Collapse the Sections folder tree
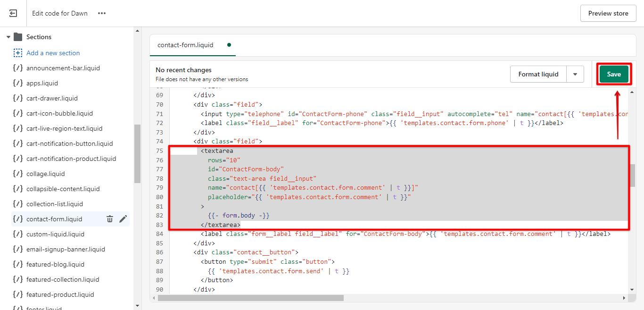Image resolution: width=644 pixels, height=310 pixels. pyautogui.click(x=8, y=37)
